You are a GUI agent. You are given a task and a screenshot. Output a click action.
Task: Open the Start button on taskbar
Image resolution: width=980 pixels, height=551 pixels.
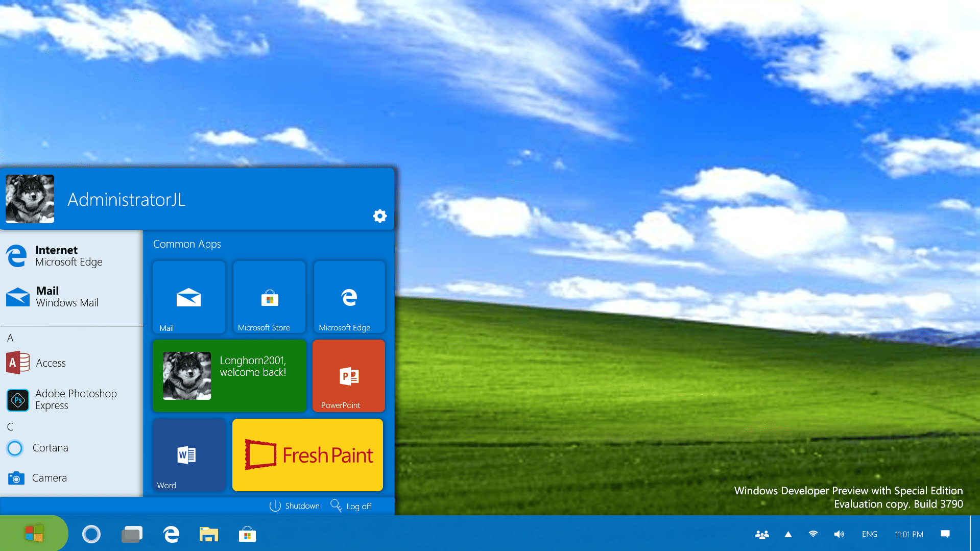coord(34,534)
